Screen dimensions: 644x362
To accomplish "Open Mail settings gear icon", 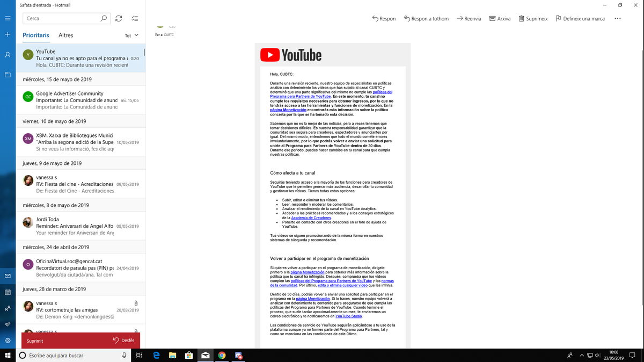I will [8, 341].
